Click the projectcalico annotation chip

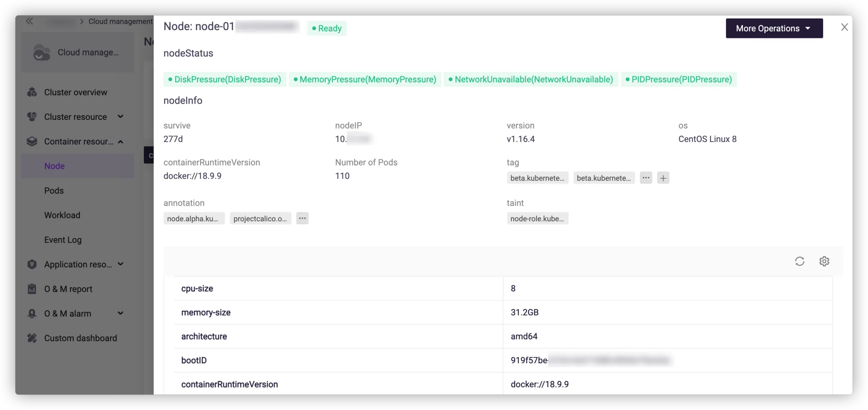point(260,219)
